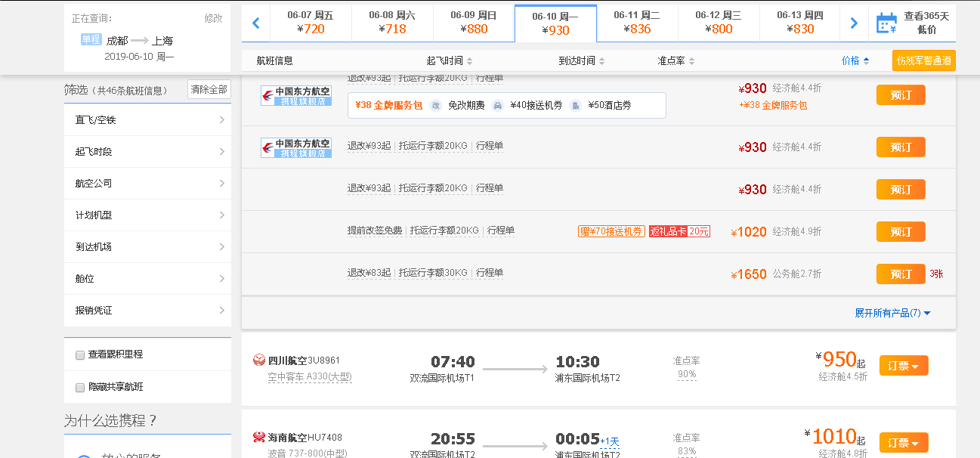The width and height of the screenshot is (980, 458).
Task: Click 经济舱4.9折 cabin text
Action: [x=796, y=232]
